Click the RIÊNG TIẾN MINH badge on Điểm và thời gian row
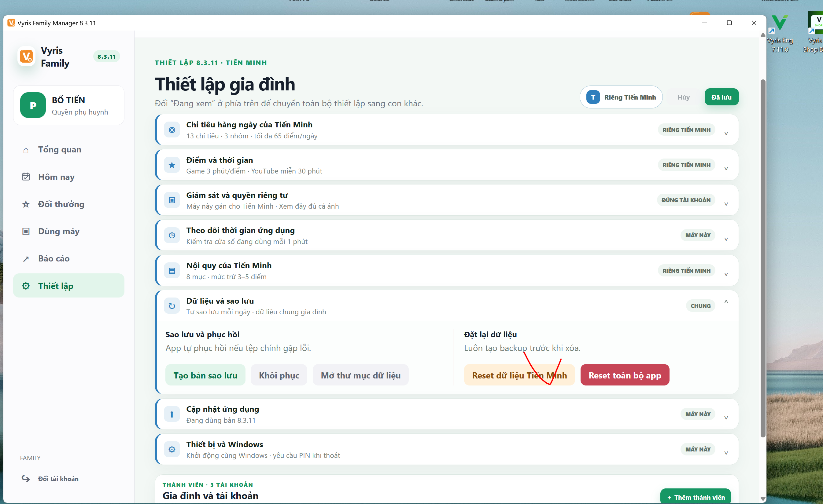The image size is (823, 504). [x=686, y=165]
